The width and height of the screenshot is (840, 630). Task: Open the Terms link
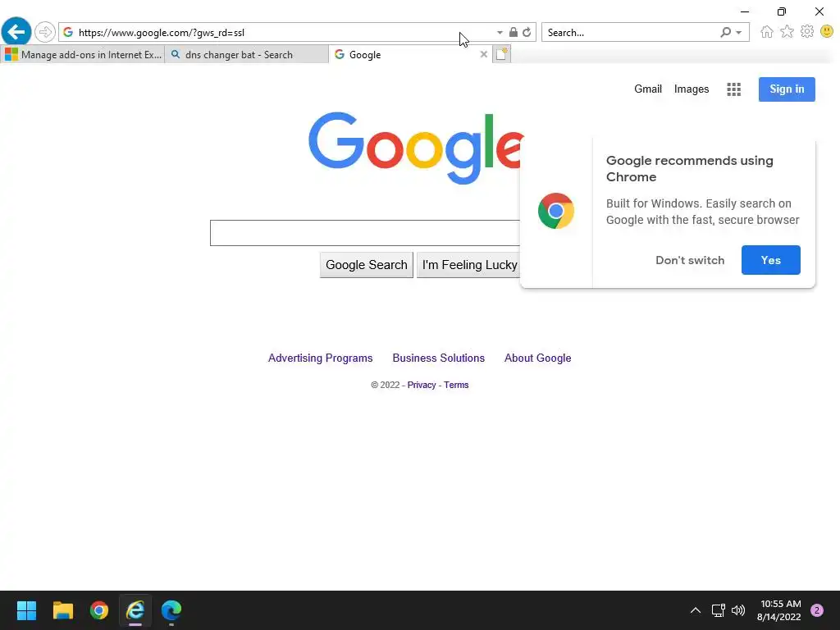(456, 385)
